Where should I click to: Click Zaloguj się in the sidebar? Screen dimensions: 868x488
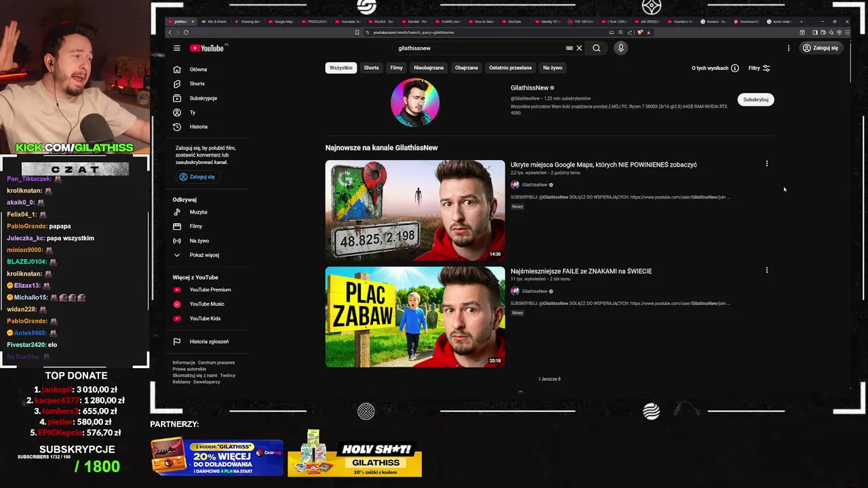click(x=197, y=177)
